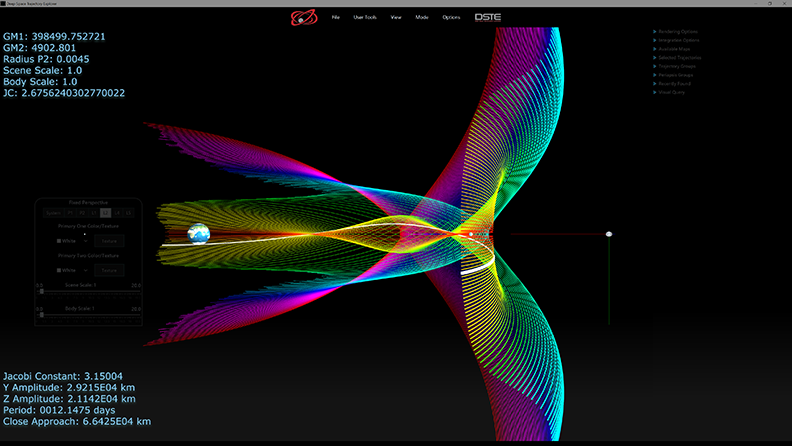The height and width of the screenshot is (446, 792).
Task: Click the Earth globe in the scene
Action: pyautogui.click(x=199, y=234)
